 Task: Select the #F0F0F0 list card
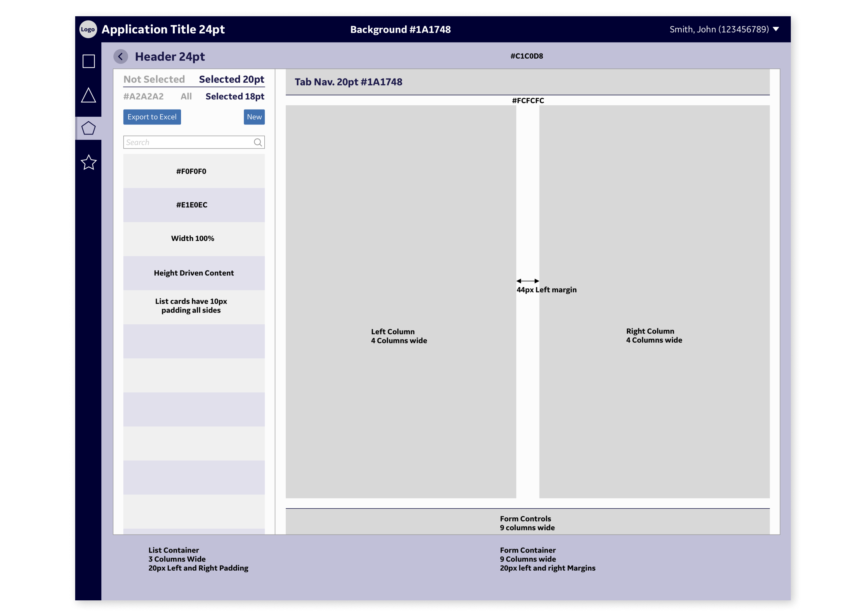[194, 171]
